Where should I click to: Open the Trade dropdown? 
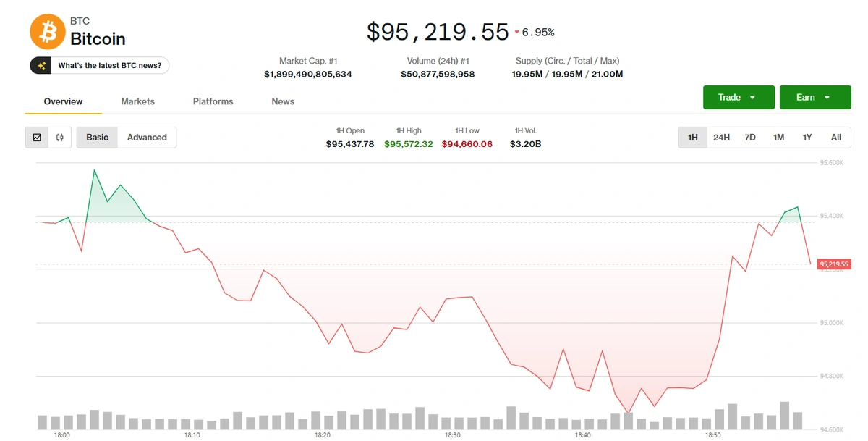(738, 98)
